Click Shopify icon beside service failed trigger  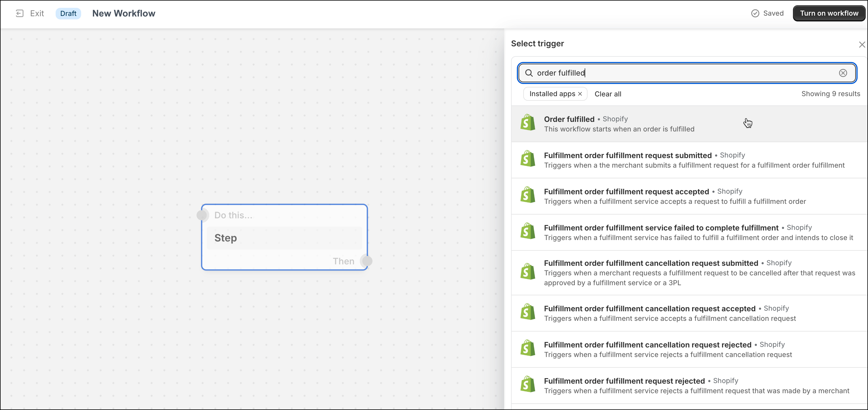point(528,231)
